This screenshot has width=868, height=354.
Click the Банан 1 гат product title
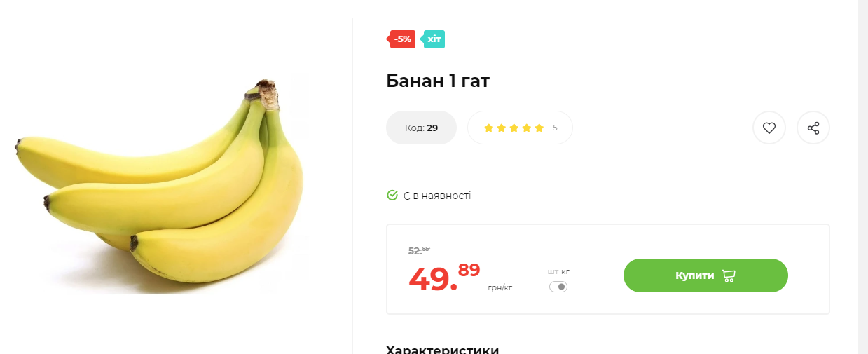(x=438, y=81)
